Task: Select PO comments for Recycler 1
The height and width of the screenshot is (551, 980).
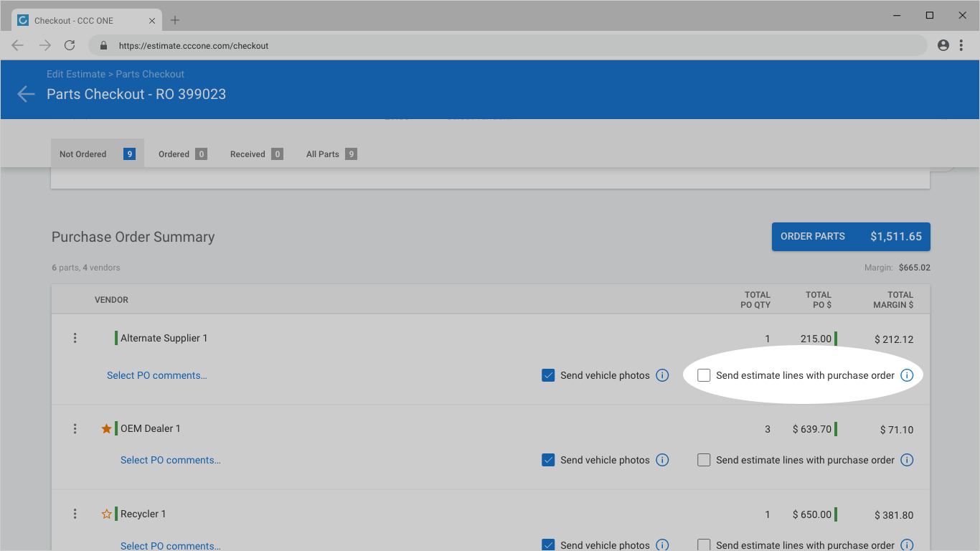Action: pyautogui.click(x=171, y=545)
